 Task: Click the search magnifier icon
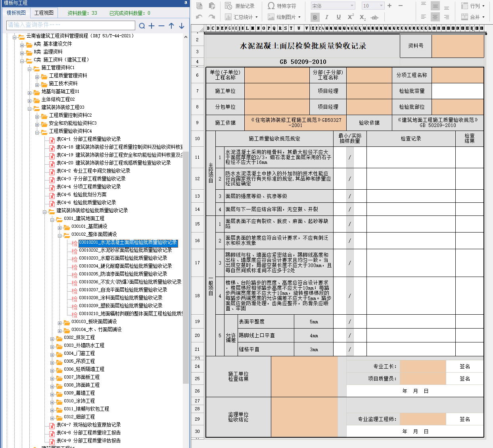(142, 26)
